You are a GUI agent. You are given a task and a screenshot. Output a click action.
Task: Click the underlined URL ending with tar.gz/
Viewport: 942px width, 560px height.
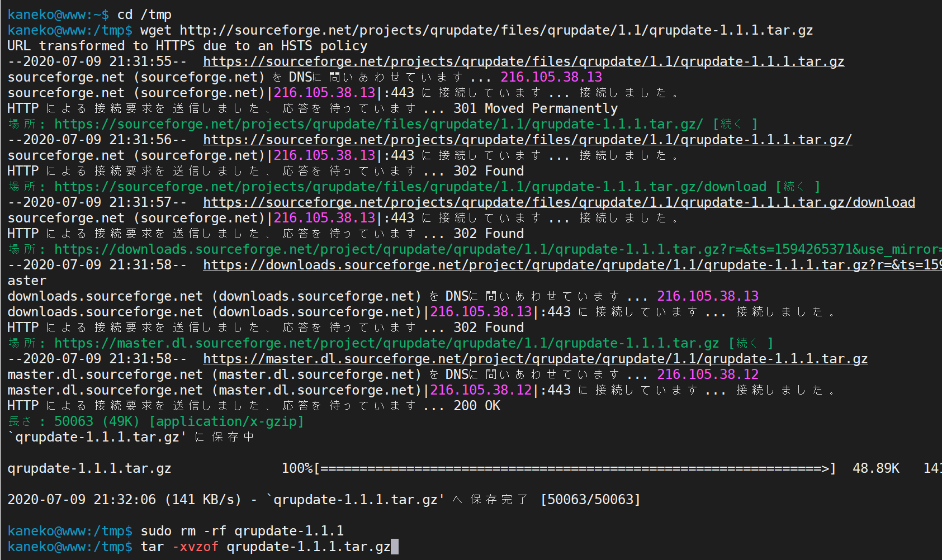coord(527,140)
